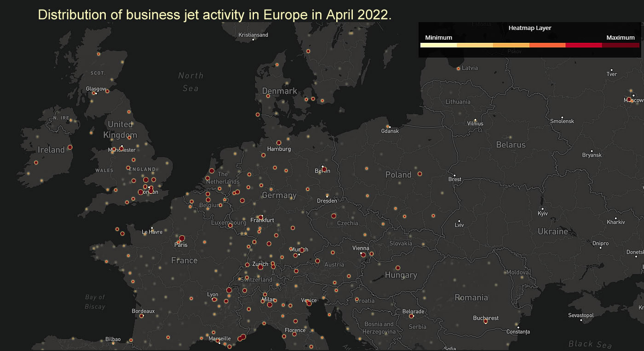Click the Frankfurt city label
The width and height of the screenshot is (644, 351).
pyautogui.click(x=262, y=220)
